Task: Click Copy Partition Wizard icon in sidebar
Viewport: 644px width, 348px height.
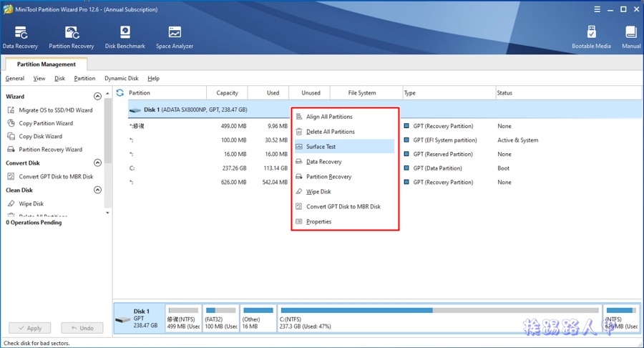Action: click(x=11, y=123)
